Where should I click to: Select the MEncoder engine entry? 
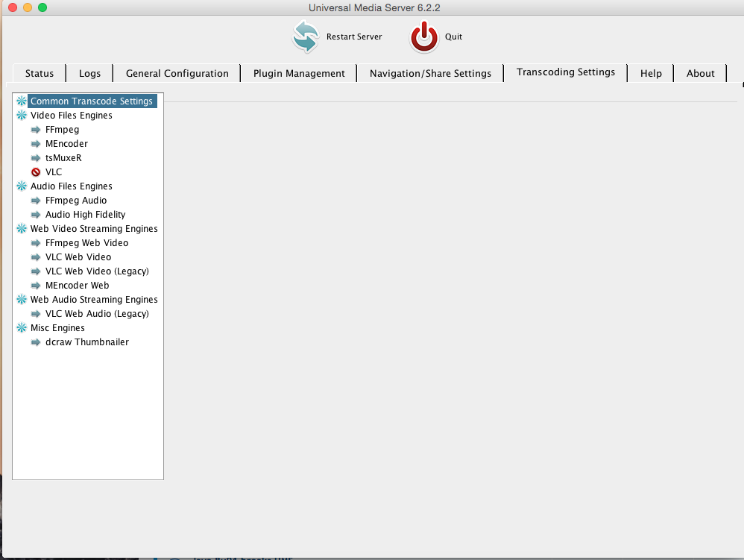[x=66, y=144]
